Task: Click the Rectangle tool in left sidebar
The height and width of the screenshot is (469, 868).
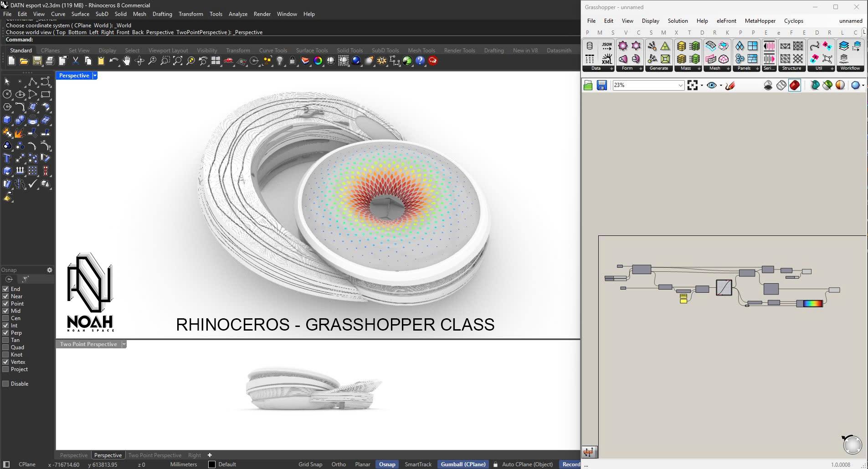Action: pos(45,94)
